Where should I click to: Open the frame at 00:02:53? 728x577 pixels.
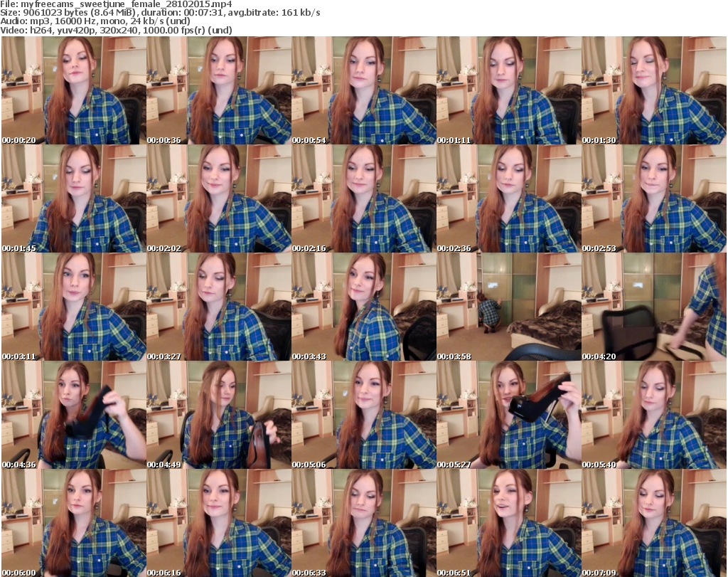click(654, 198)
